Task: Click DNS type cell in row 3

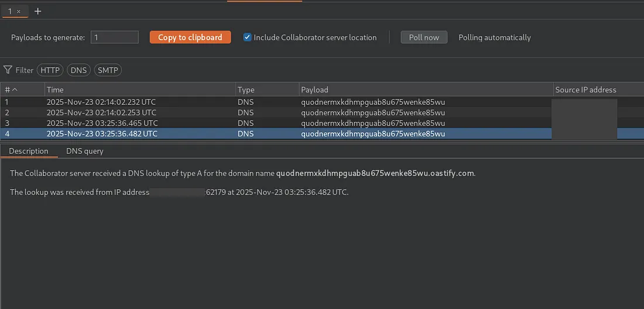Action: pyautogui.click(x=268, y=123)
